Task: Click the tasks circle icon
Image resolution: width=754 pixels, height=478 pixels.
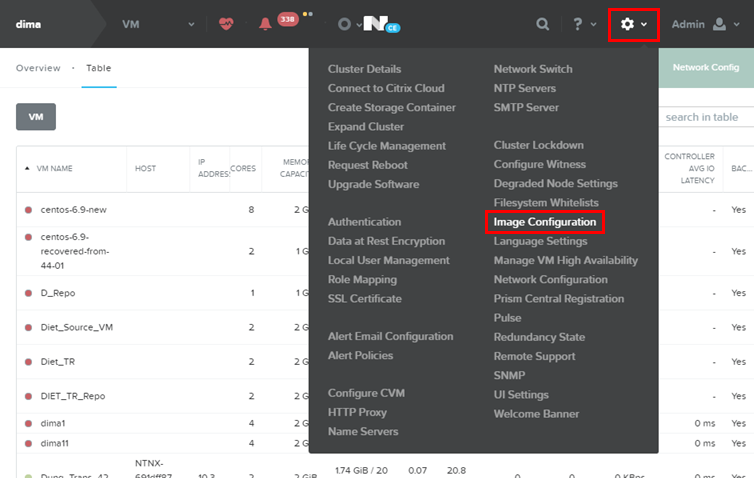Action: click(x=345, y=24)
